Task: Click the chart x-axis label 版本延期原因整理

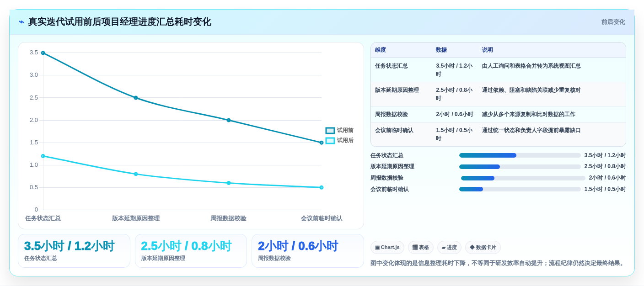Action: click(x=136, y=218)
